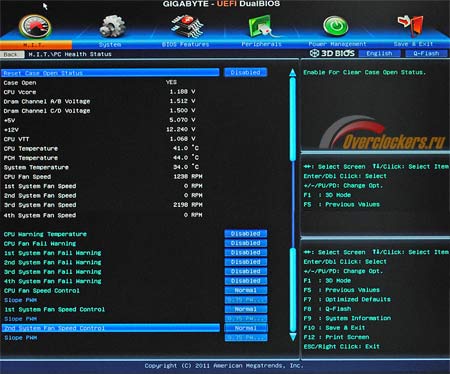Select 3rd System Fan Fail Warning label
Screen dimensions: 450x374
(52, 272)
